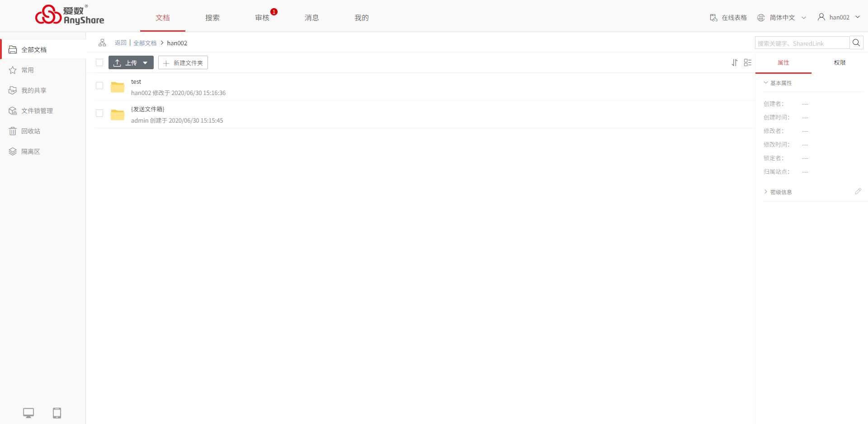Viewport: 868px width, 424px height.
Task: Click the 回收站 trash icon
Action: [13, 131]
